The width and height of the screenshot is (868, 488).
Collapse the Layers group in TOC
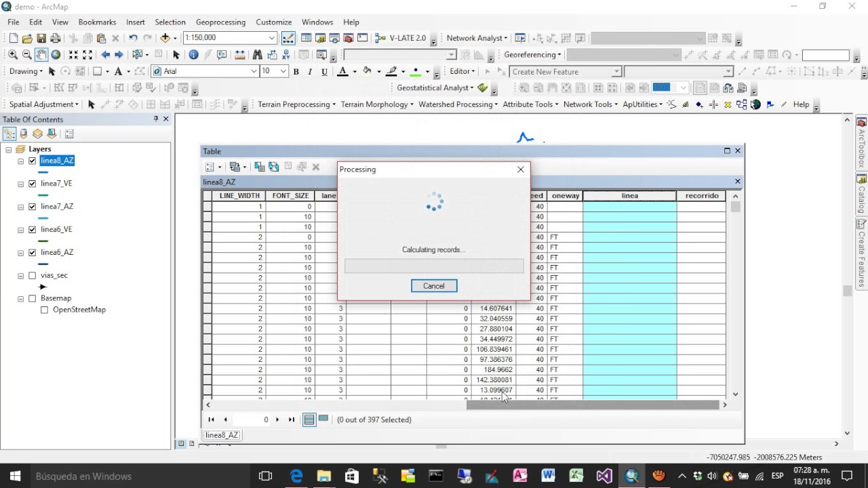9,149
